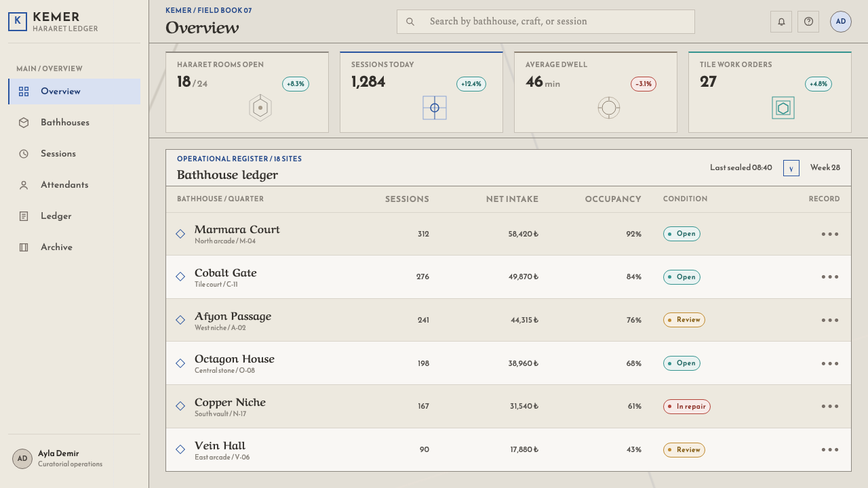Sort by the Occupancy column header

click(x=613, y=199)
